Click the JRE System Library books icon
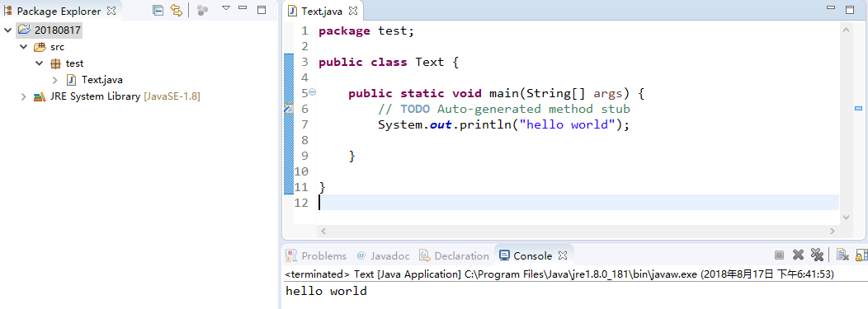This screenshot has width=868, height=309. pos(40,96)
